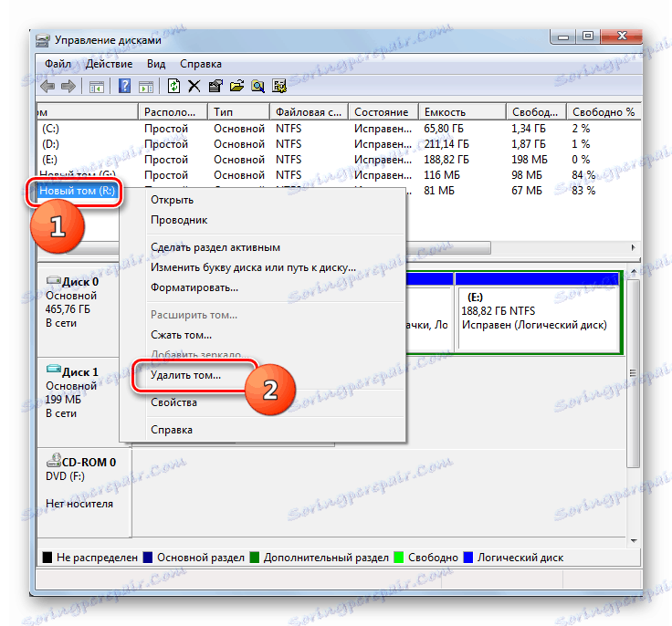Click the 84 % free percent cell
This screenshot has width=672, height=626.
tap(583, 175)
